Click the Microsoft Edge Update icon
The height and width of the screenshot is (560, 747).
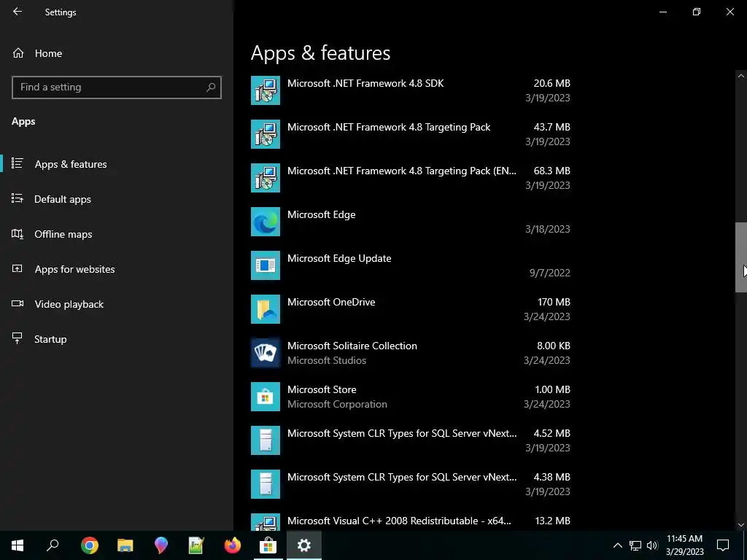[266, 265]
